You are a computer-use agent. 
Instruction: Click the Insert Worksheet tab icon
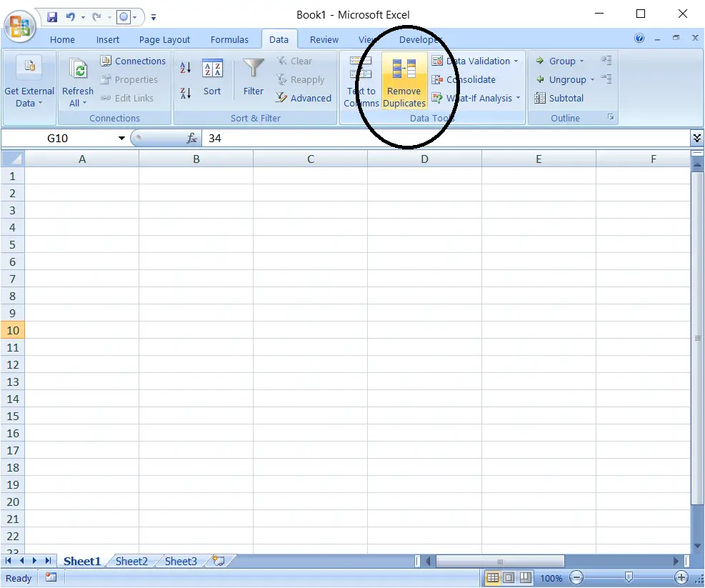pos(219,561)
